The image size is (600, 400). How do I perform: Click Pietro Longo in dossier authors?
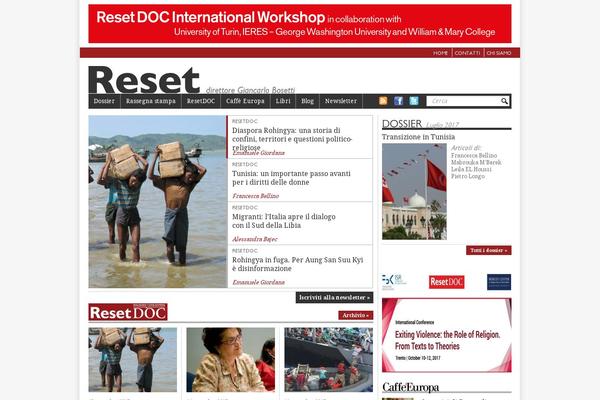[x=468, y=176]
